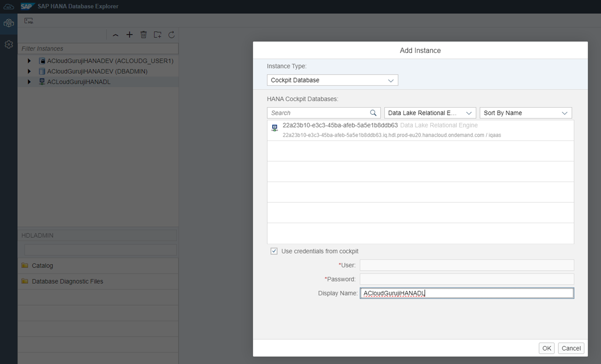Image resolution: width=601 pixels, height=364 pixels.
Task: Open SQL console icon in toolbar
Action: coord(28,21)
